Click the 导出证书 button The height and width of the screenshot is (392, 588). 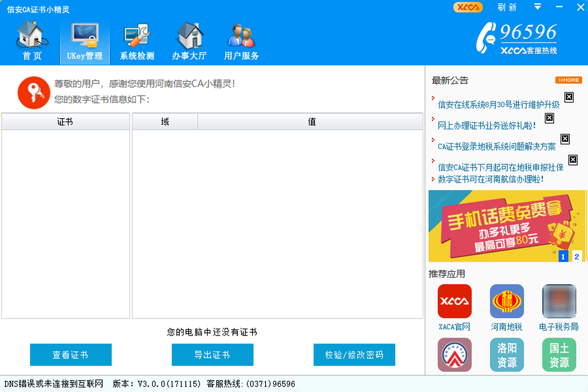pos(212,355)
